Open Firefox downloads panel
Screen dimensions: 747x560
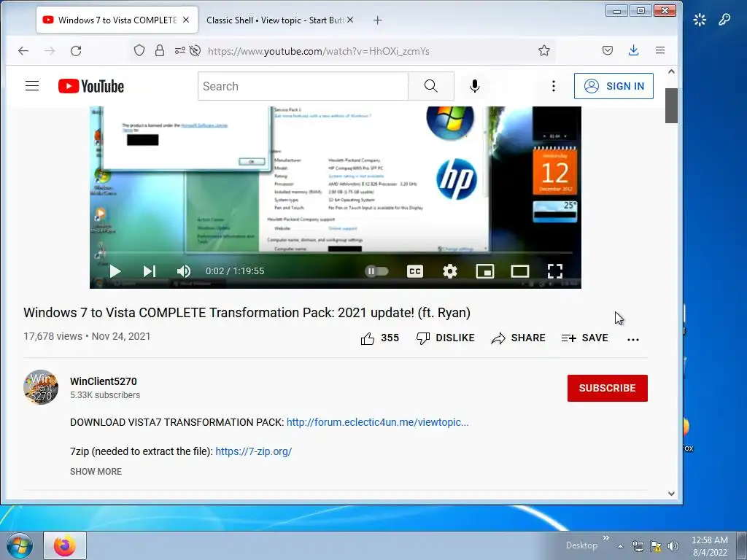point(634,50)
